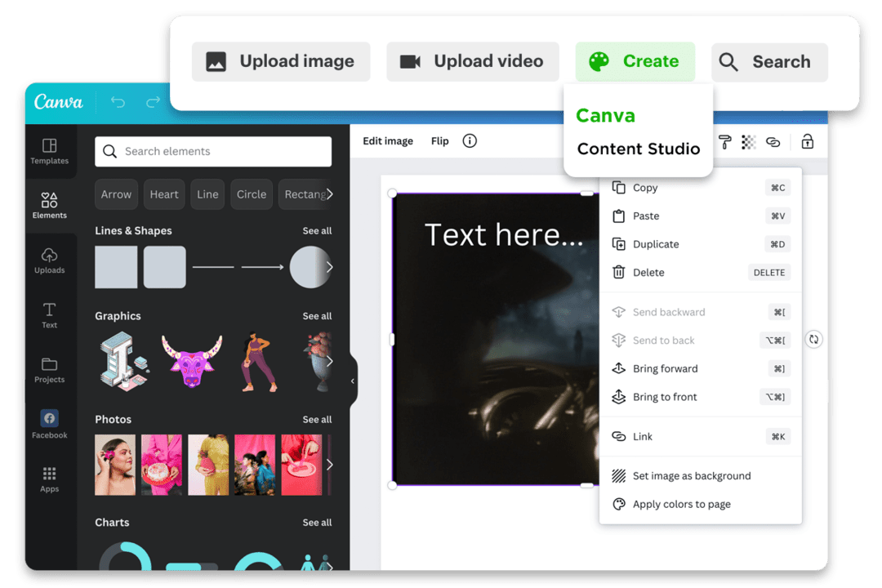Image resolution: width=882 pixels, height=588 pixels.
Task: Select the yellow outfit photo
Action: tap(208, 465)
